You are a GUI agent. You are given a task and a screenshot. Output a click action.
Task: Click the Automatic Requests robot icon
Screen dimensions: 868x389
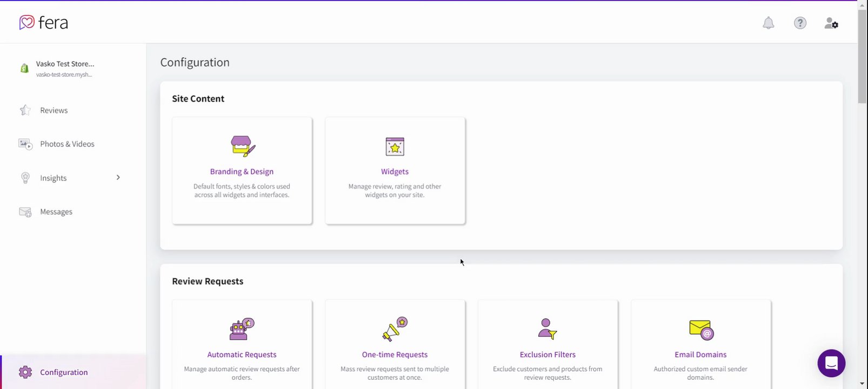[242, 329]
